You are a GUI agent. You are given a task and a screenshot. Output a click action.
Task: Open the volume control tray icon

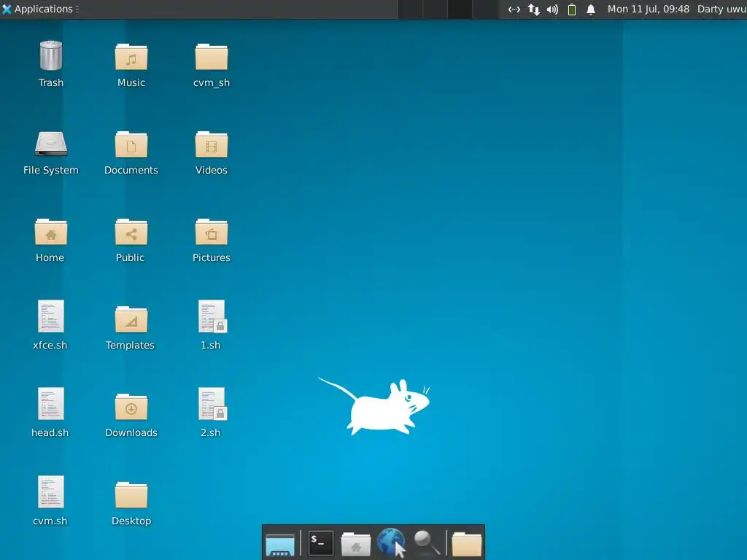[x=553, y=9]
